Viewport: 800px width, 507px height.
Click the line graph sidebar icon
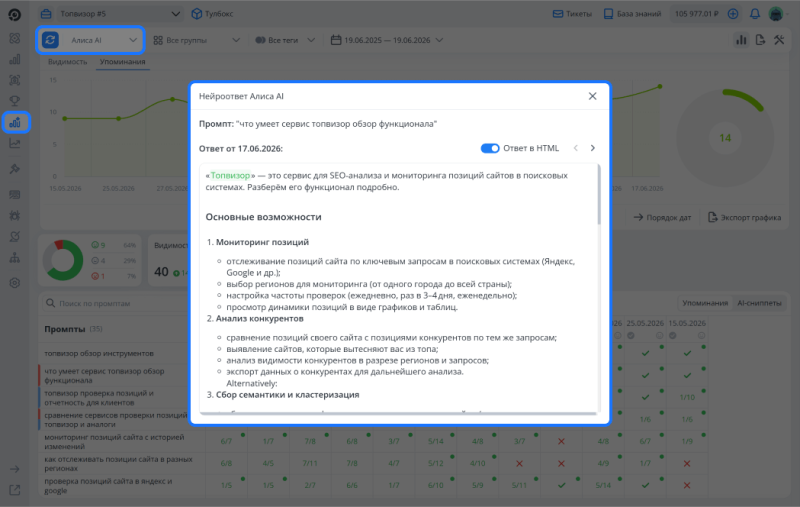[x=15, y=144]
